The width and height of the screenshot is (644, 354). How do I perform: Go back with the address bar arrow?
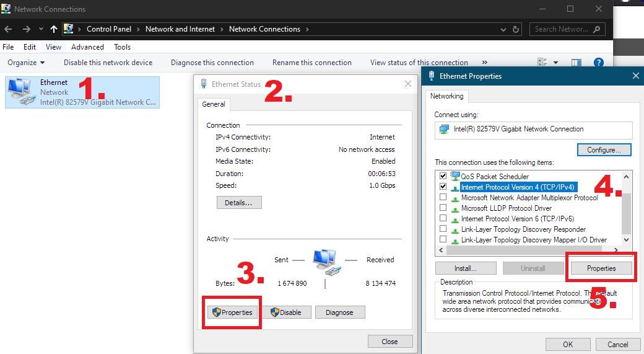8,29
